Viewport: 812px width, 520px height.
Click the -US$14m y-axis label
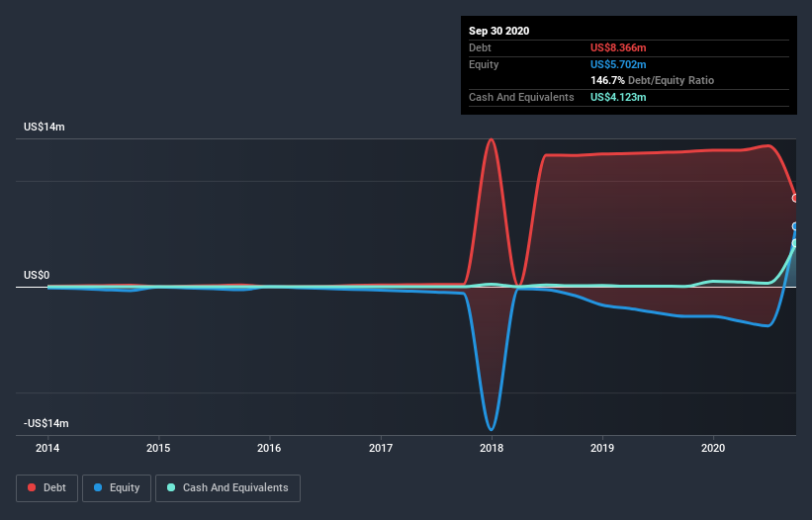point(46,423)
